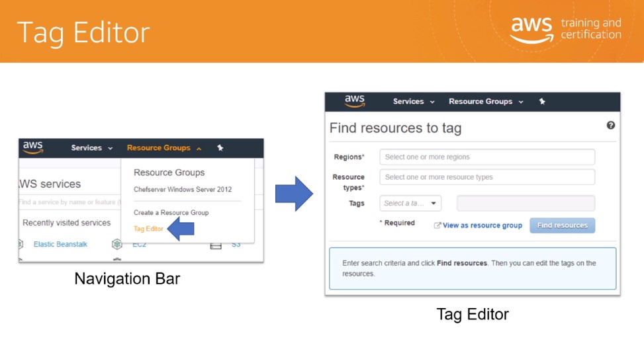
Task: Open the S3 service link
Action: click(236, 245)
